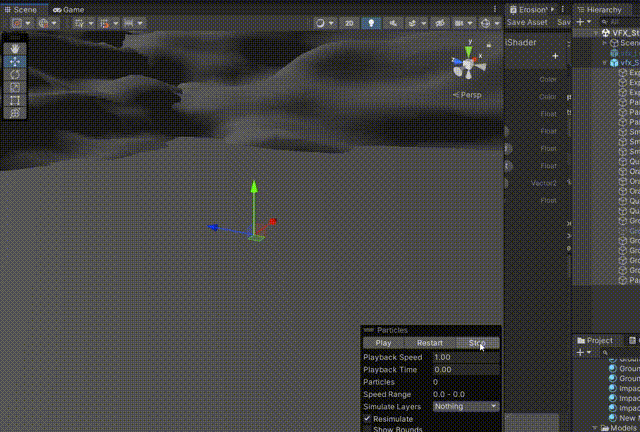Switch to the Game tab
The width and height of the screenshot is (640, 432).
pyautogui.click(x=69, y=9)
